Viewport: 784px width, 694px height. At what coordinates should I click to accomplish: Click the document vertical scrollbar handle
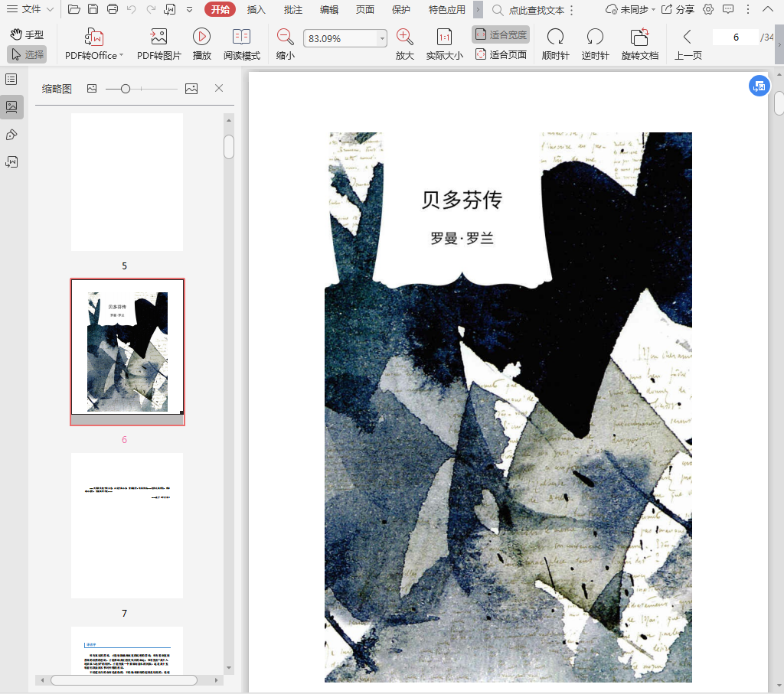(779, 103)
